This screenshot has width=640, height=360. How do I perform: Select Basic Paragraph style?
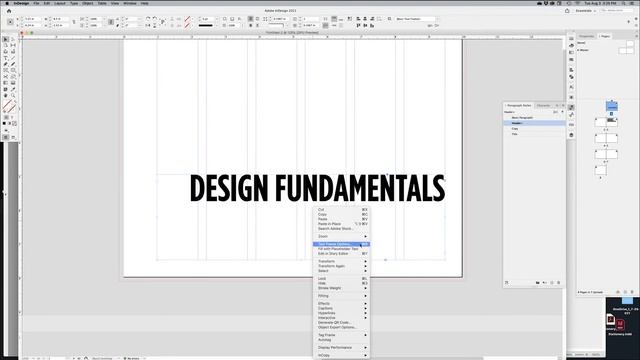534,118
